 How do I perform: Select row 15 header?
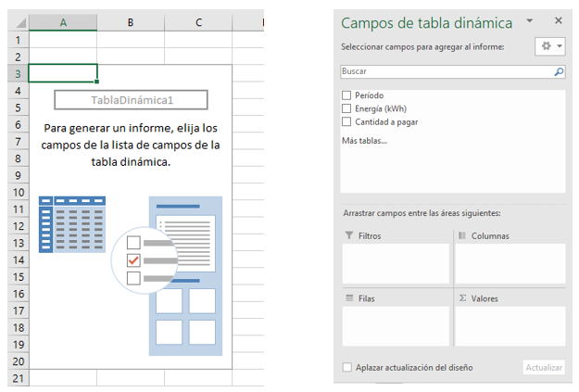pyautogui.click(x=18, y=277)
